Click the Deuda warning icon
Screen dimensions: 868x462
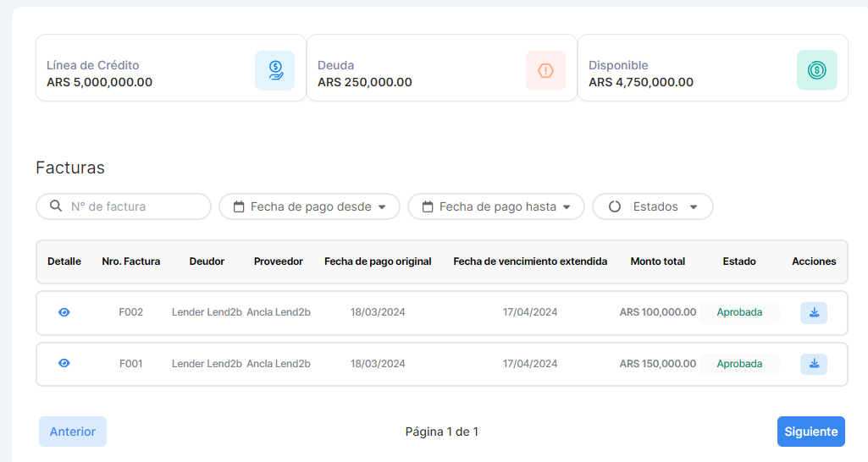tap(546, 70)
